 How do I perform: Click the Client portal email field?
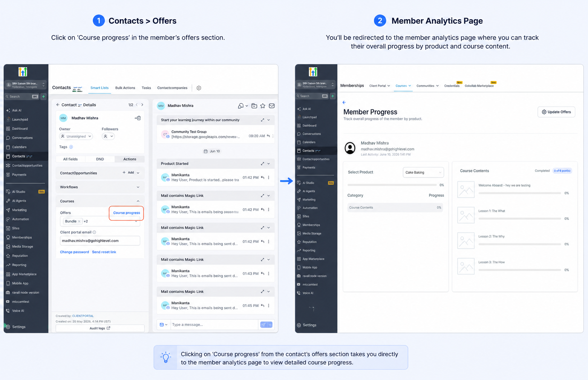click(100, 241)
